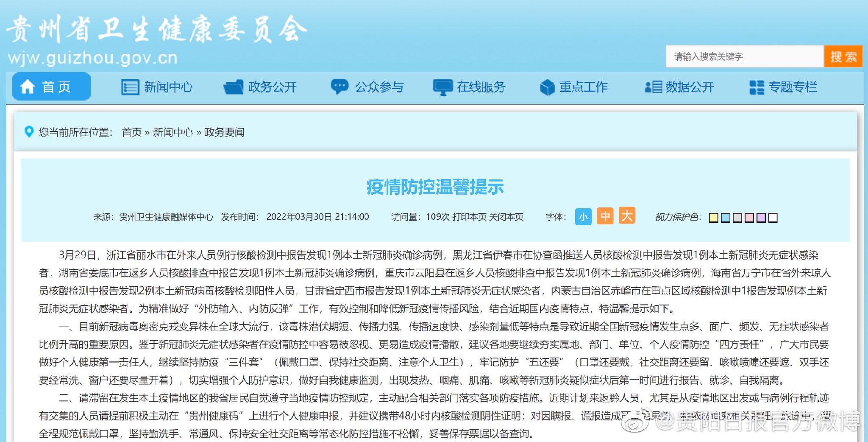Click the 政务公开 folder icon
The width and height of the screenshot is (868, 442).
point(233,87)
